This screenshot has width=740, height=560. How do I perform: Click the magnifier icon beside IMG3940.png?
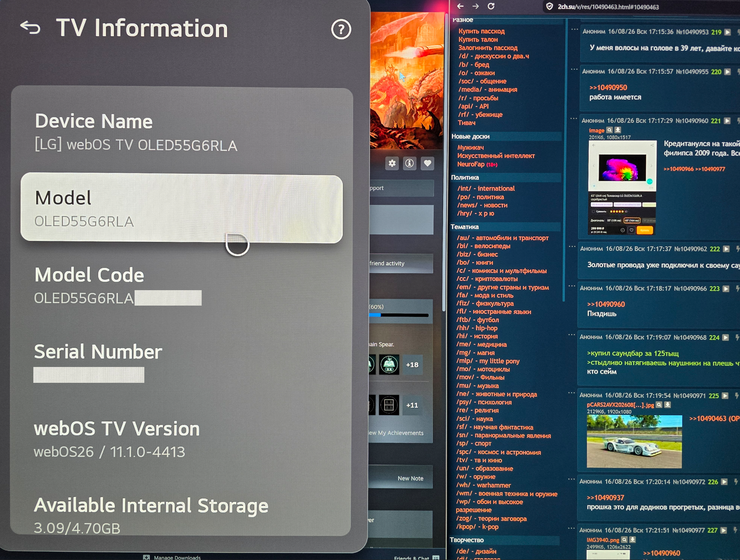624,540
